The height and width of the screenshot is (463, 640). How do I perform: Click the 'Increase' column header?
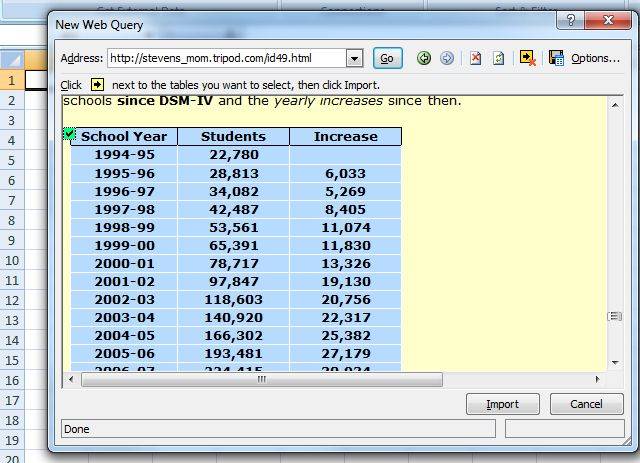[346, 136]
